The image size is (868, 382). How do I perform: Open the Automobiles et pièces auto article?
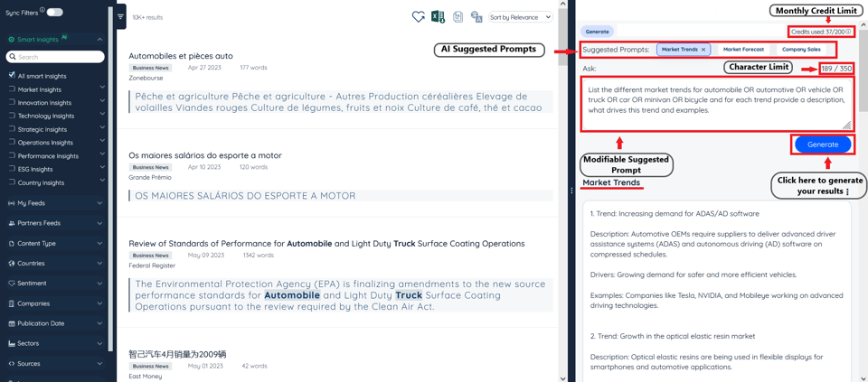pyautogui.click(x=181, y=56)
